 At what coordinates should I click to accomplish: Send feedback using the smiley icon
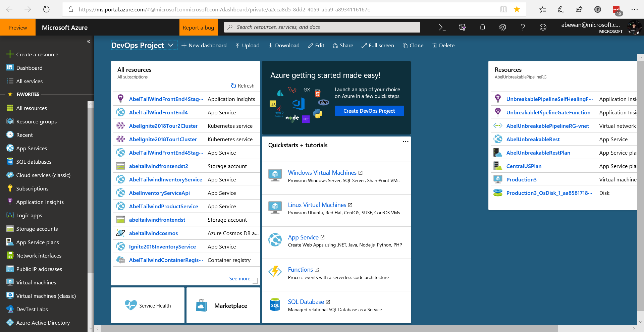(543, 27)
